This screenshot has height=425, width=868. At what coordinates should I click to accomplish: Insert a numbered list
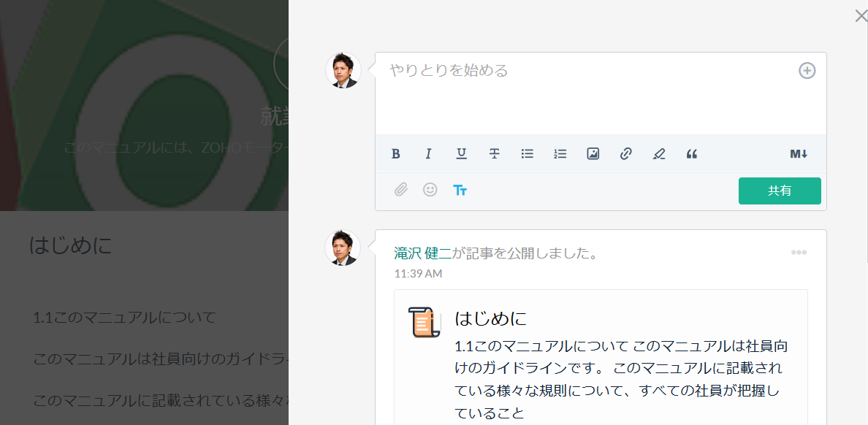pos(560,154)
